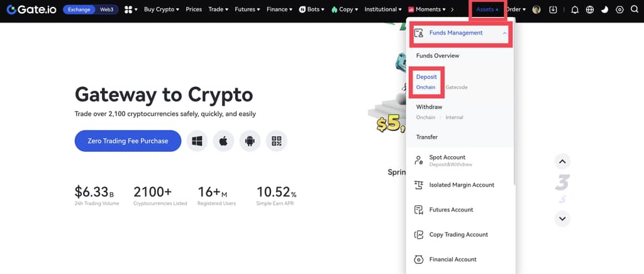
Task: Select Futures Account in Assets menu
Action: click(451, 210)
